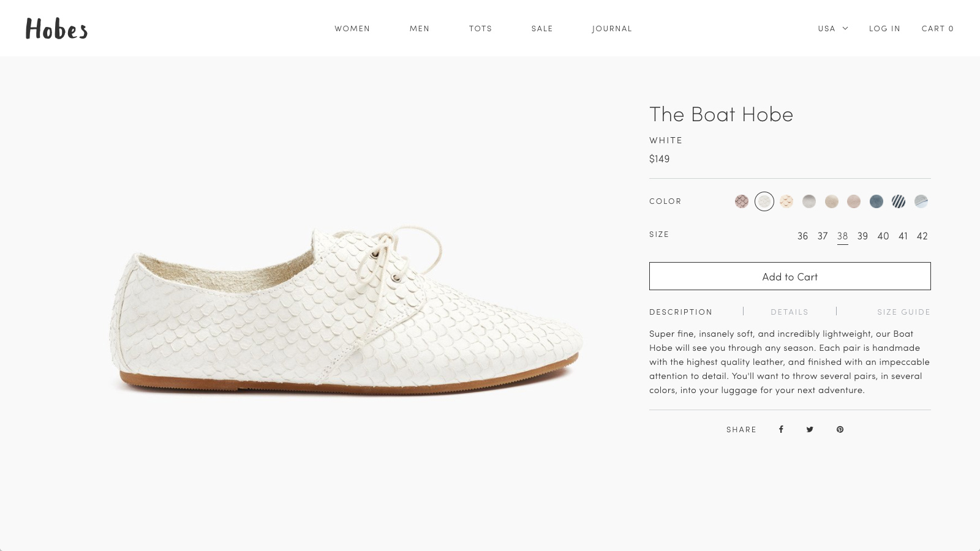The width and height of the screenshot is (980, 551).
Task: Switch to the Details tab
Action: pos(789,312)
